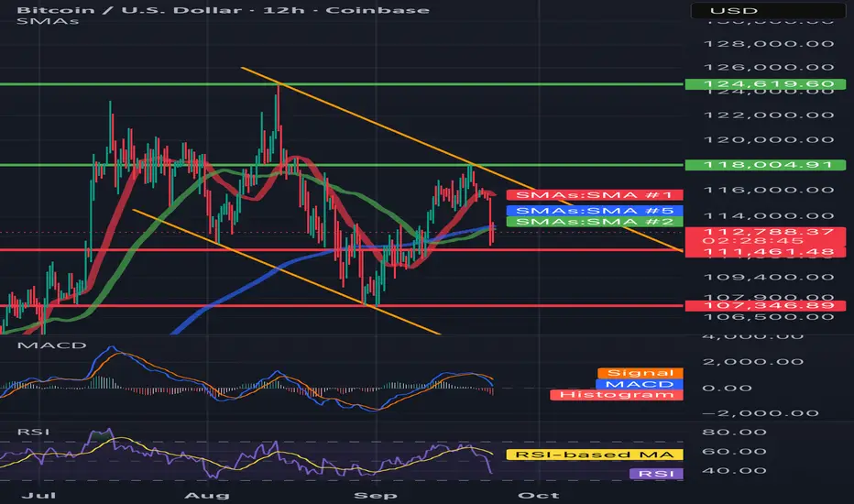Select the SMAs:SMA #1 red label
The width and height of the screenshot is (854, 504).
point(595,195)
